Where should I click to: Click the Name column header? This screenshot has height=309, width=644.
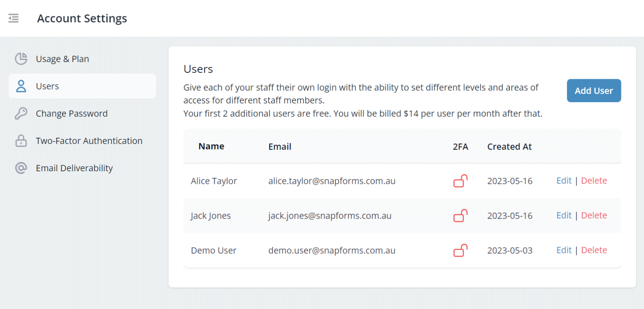tap(211, 146)
